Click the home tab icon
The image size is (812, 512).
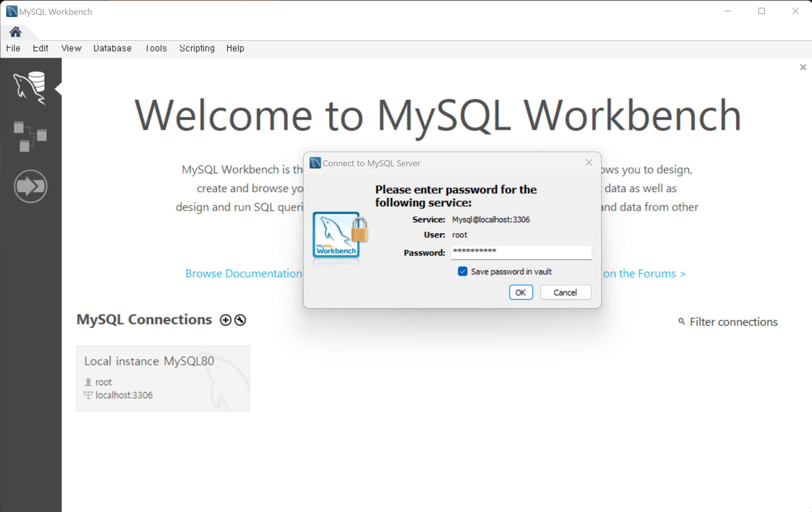(x=15, y=32)
